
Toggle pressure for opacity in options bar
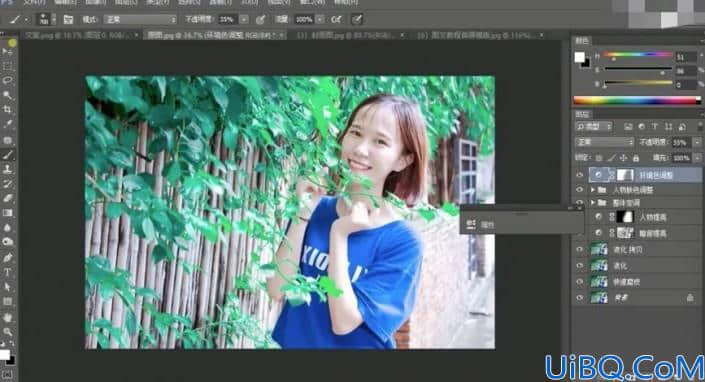point(260,19)
